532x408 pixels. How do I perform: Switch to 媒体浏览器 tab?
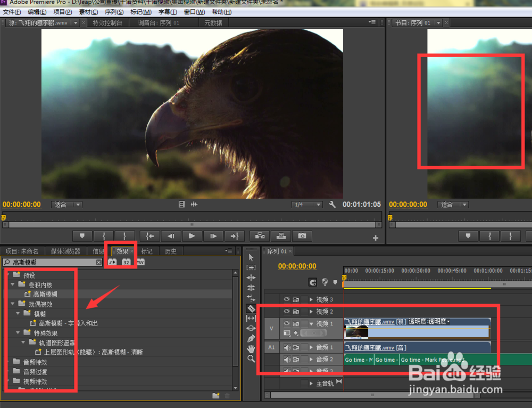(65, 251)
